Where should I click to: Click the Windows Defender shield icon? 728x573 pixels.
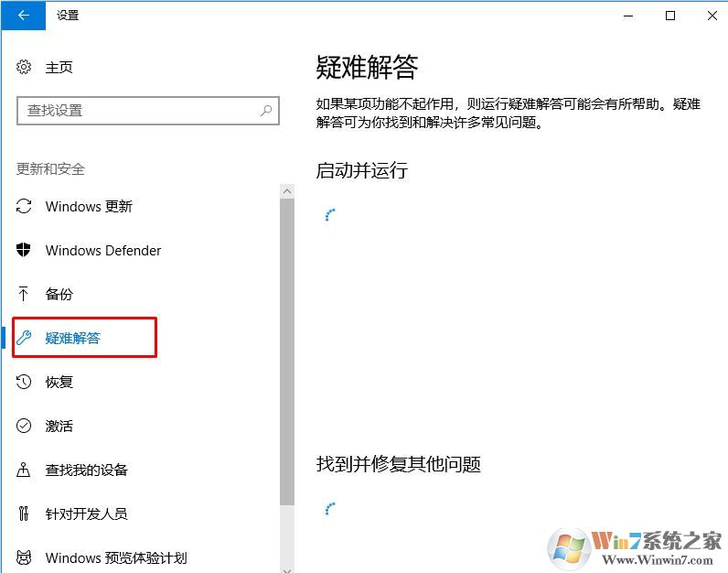pyautogui.click(x=24, y=250)
